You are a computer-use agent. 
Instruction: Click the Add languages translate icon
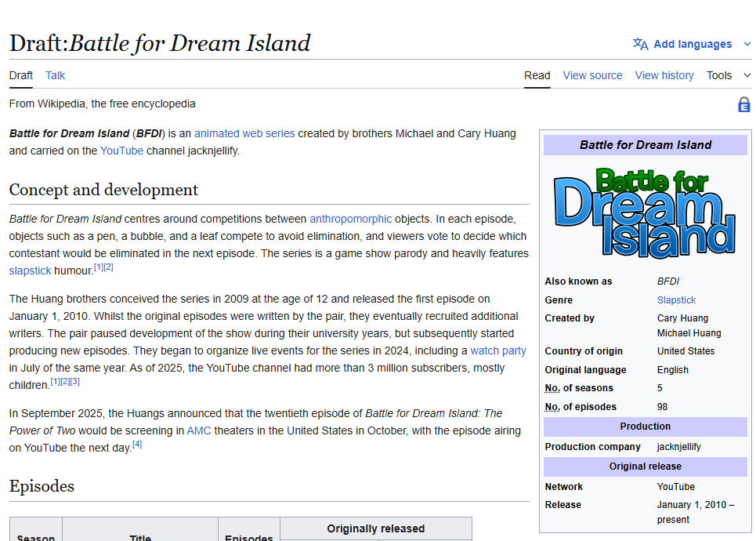[x=640, y=44]
